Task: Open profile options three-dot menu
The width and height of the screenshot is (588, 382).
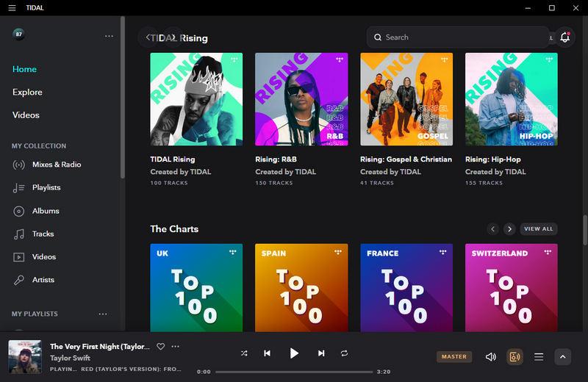Action: coord(109,36)
